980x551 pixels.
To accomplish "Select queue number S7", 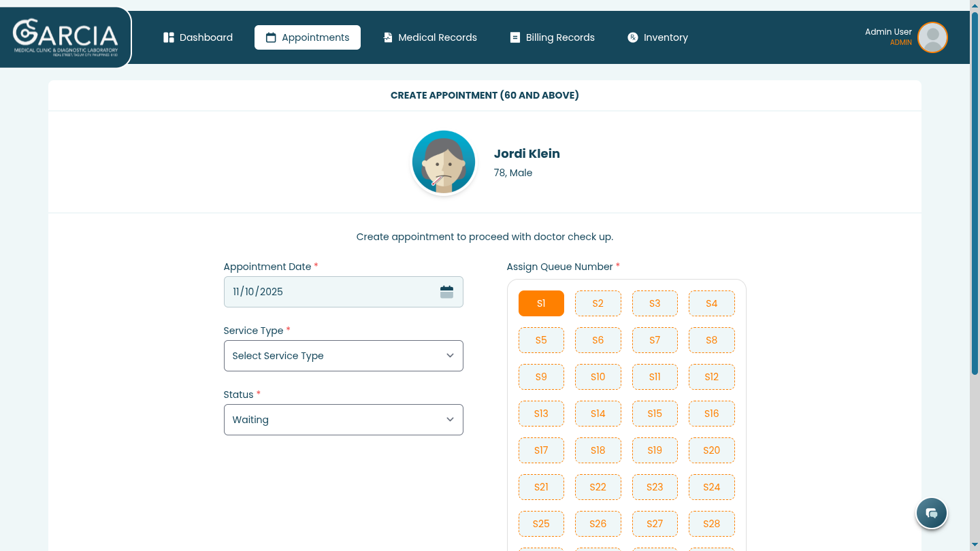I will [x=655, y=340].
